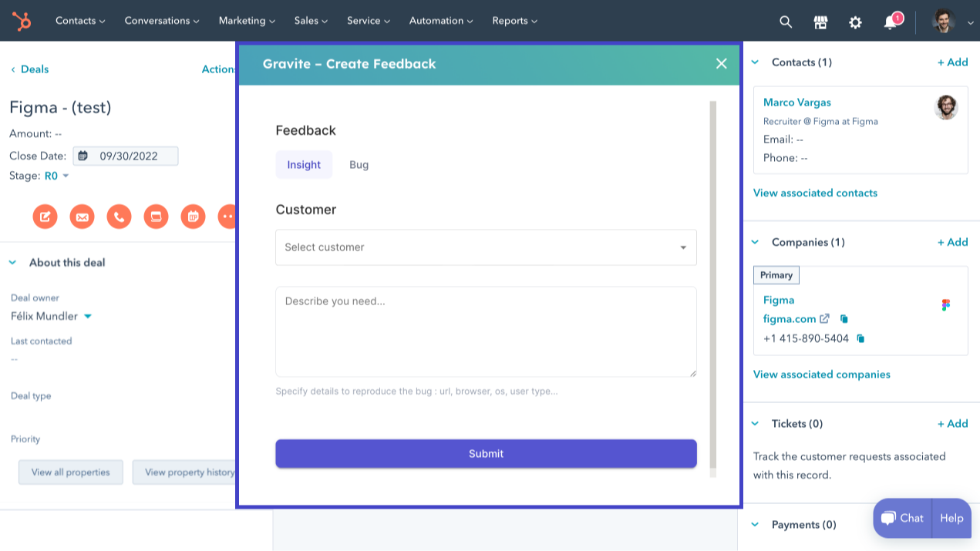Open the notifications bell
Viewport: 980px width, 551px height.
click(x=890, y=22)
